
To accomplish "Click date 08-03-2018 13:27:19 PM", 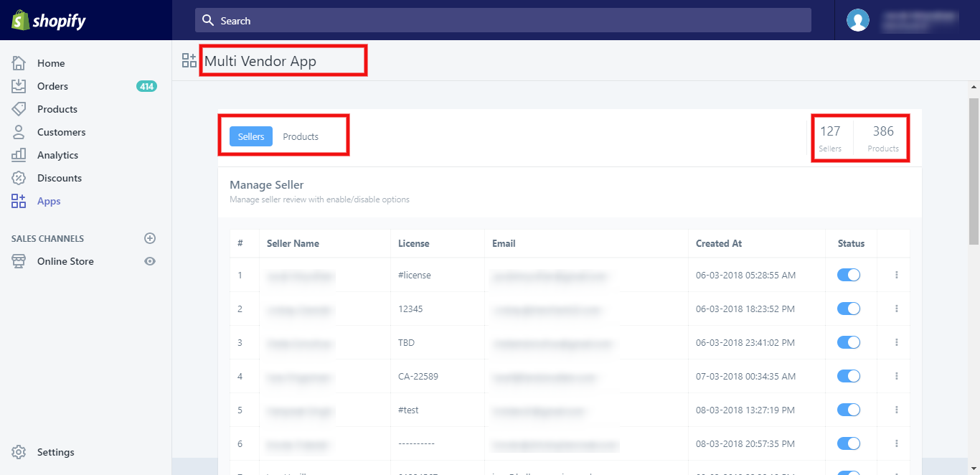I will pos(745,410).
